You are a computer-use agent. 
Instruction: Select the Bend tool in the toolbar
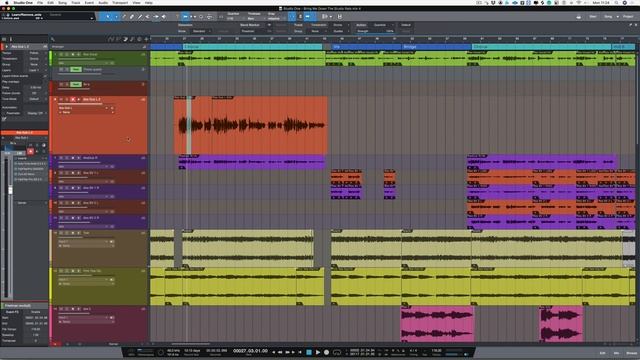(x=156, y=17)
